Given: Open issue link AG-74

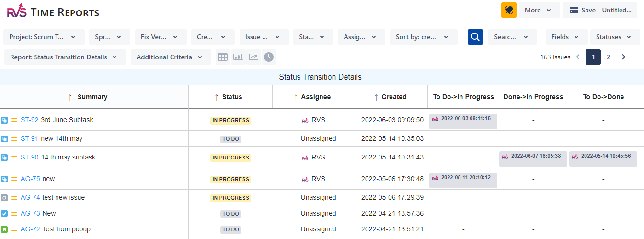Looking at the screenshot, I should point(31,198).
